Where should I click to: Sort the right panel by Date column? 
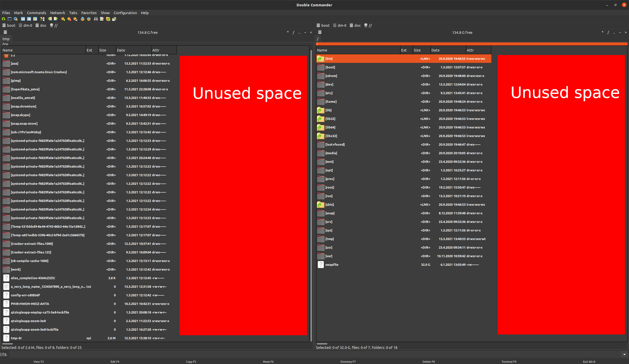448,50
